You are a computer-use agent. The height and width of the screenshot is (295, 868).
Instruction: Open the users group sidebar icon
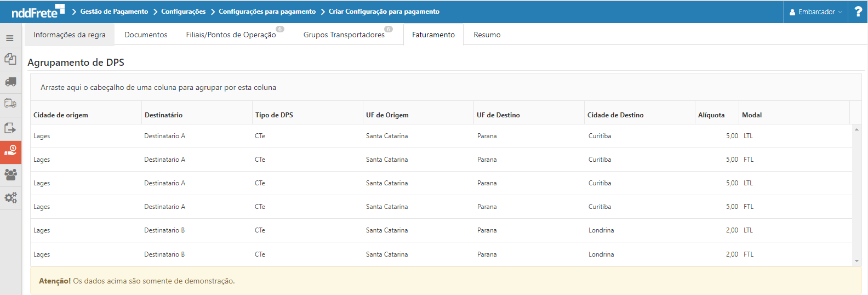pyautogui.click(x=10, y=174)
